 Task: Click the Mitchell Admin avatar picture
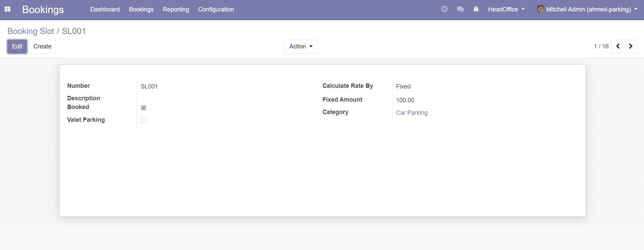tap(540, 9)
